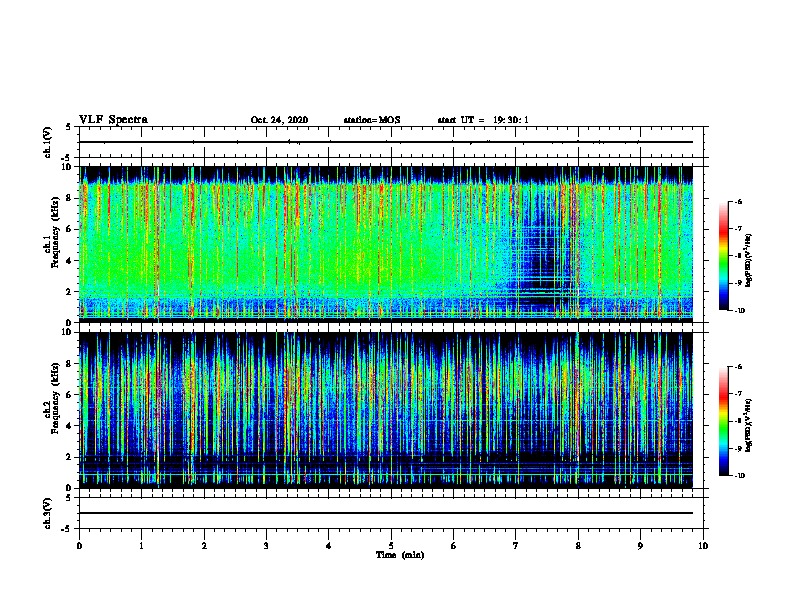Click the ch.3 voltage waveform trace
The image size is (792, 612).
(386, 513)
